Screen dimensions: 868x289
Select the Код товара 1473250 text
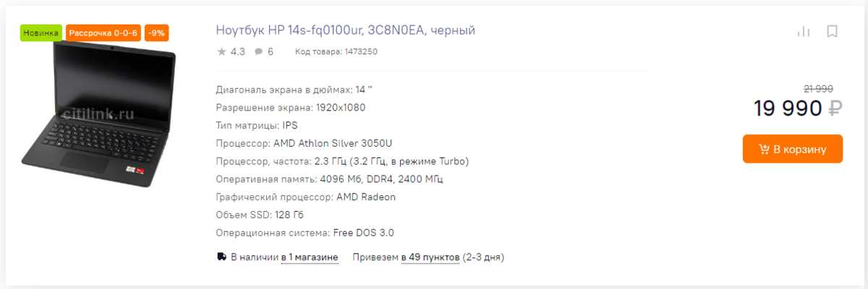(336, 52)
